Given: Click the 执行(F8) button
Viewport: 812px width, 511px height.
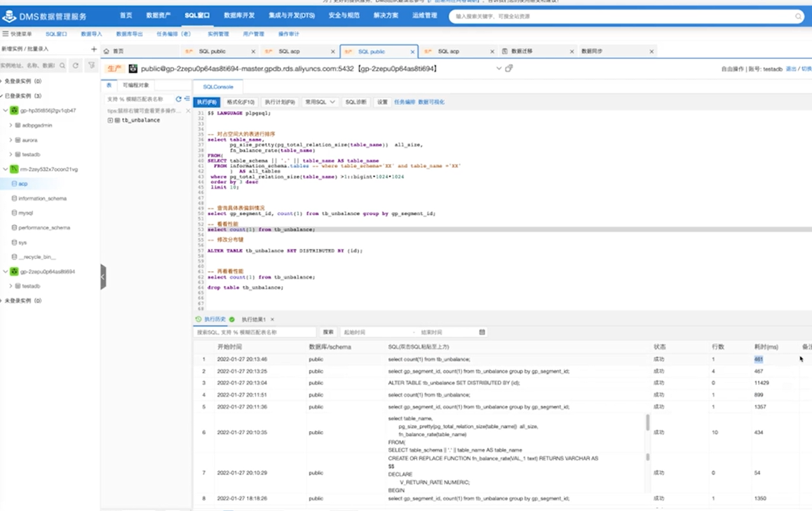Looking at the screenshot, I should click(206, 102).
